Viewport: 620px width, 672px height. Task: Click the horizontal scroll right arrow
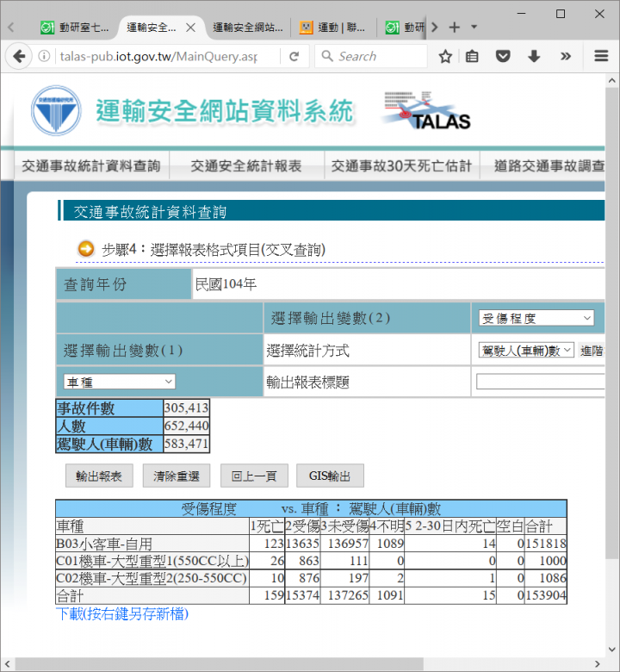(598, 664)
